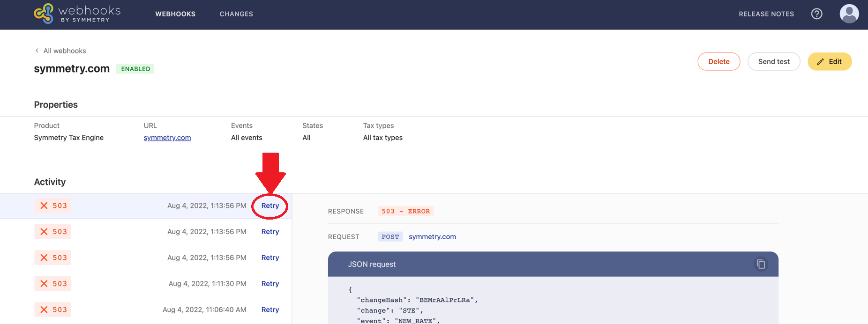Retry the 11:06:40 AM activity entry

pyautogui.click(x=270, y=309)
